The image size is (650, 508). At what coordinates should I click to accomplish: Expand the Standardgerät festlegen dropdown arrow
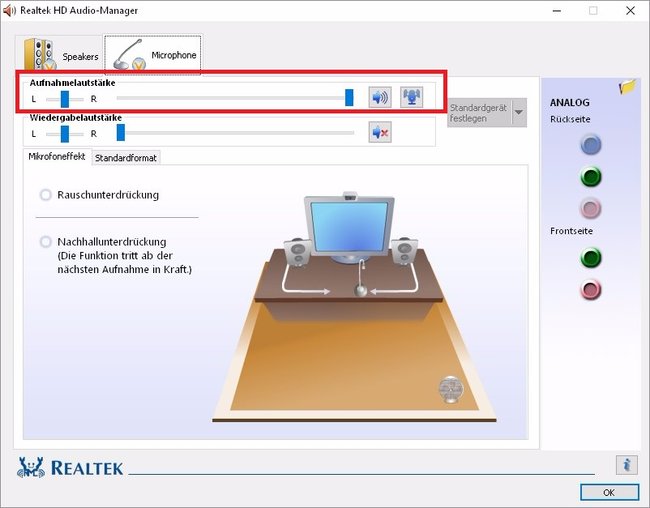(x=519, y=112)
